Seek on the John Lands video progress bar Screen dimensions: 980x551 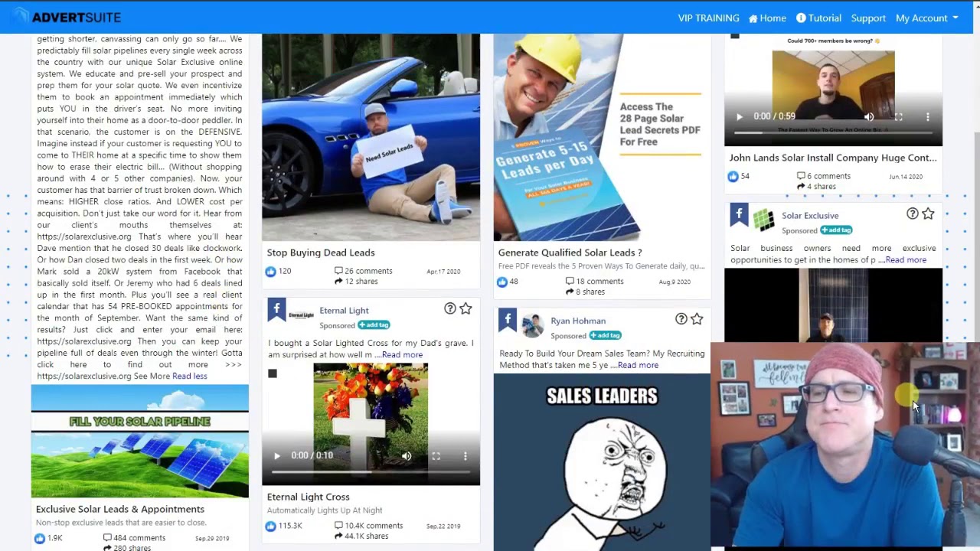[833, 133]
